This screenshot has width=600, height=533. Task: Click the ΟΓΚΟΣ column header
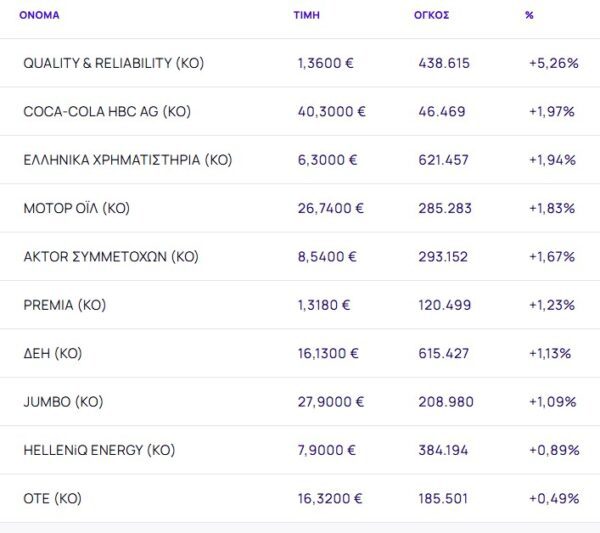tap(433, 16)
